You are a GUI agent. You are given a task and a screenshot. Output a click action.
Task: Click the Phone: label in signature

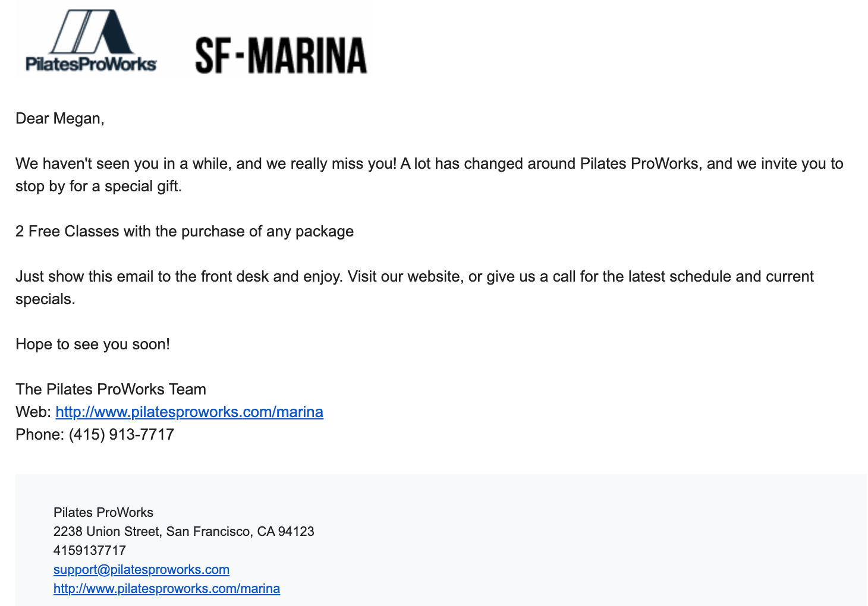40,434
